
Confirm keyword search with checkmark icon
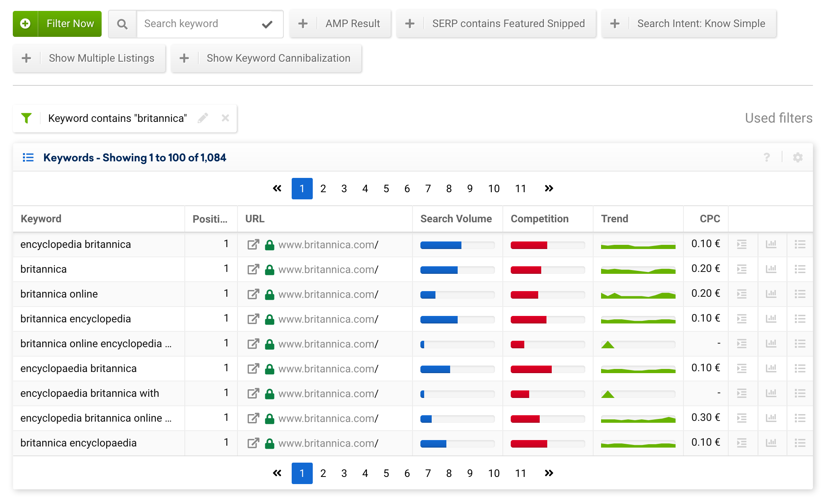[267, 24]
